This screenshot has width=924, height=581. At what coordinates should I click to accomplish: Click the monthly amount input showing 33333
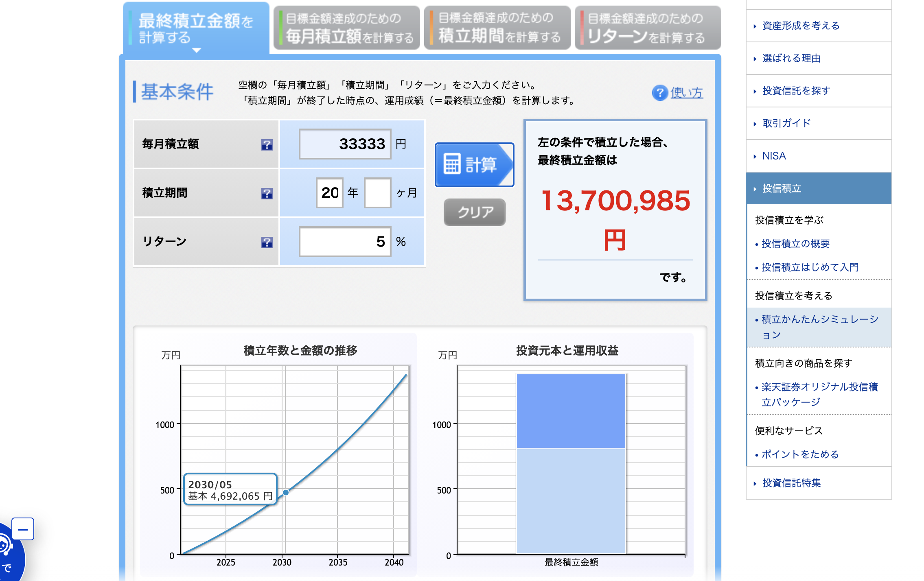pyautogui.click(x=345, y=144)
